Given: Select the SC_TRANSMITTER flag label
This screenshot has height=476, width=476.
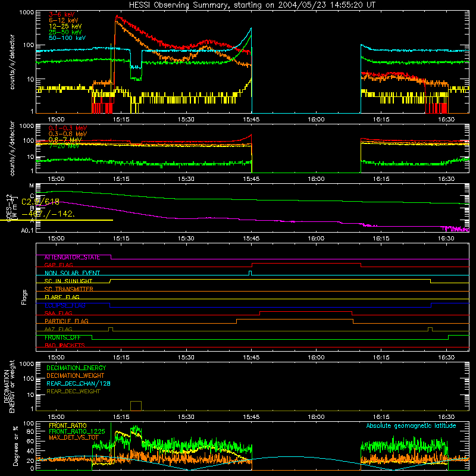Looking at the screenshot, I should (68, 289).
